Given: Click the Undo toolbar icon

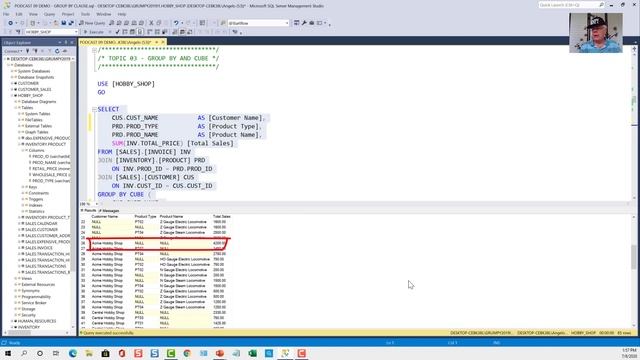Looking at the screenshot, I should point(176,23).
